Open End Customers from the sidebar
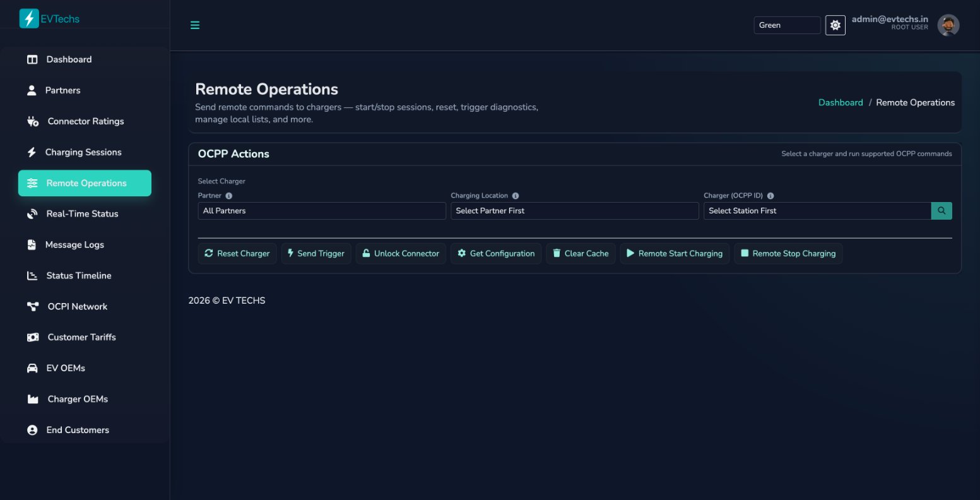The image size is (980, 500). pos(77,429)
